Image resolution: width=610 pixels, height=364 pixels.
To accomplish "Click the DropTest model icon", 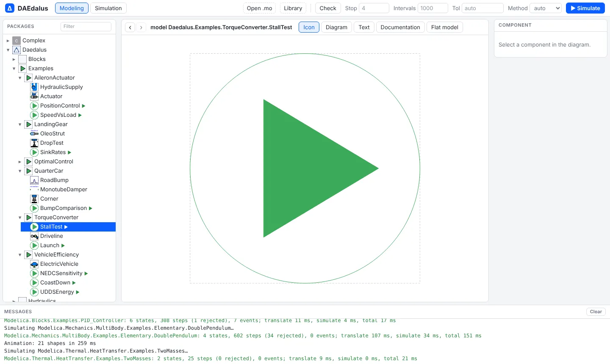I will tap(34, 143).
